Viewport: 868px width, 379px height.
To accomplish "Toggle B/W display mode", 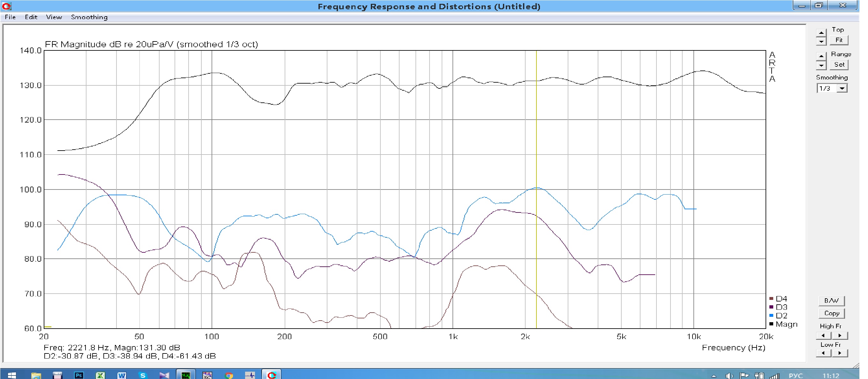I will 831,301.
